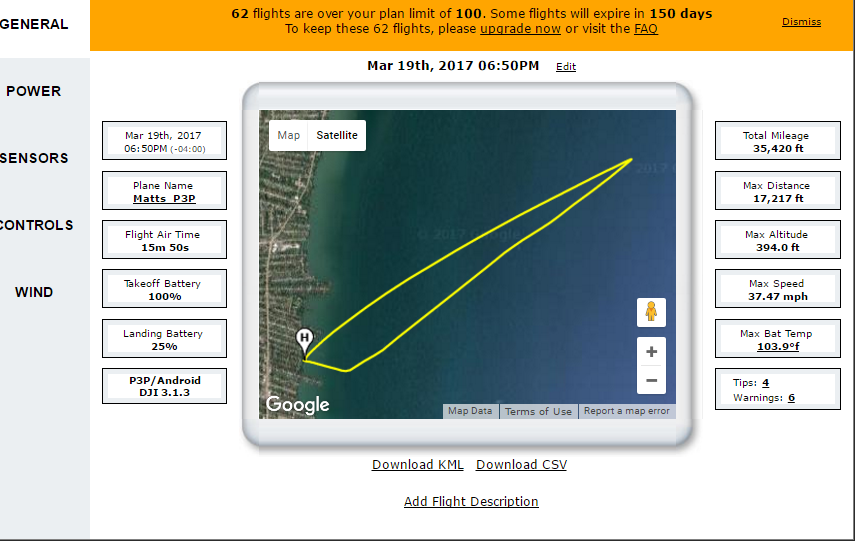The height and width of the screenshot is (544, 856).
Task: Select the Max Distance 17,217 ft box
Action: 778,191
